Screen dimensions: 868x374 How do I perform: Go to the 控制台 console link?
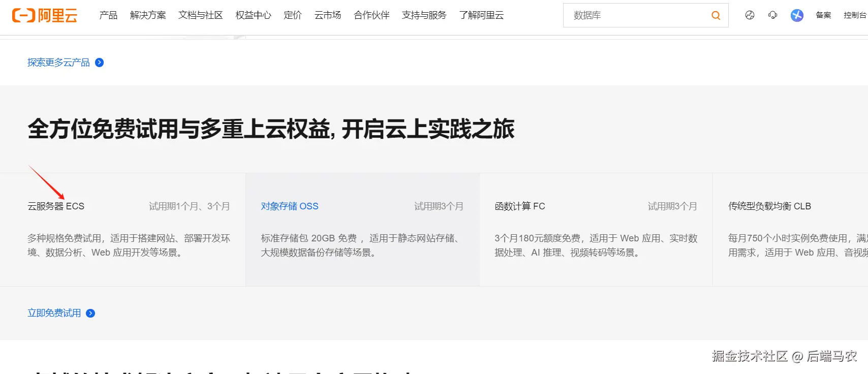(x=855, y=15)
